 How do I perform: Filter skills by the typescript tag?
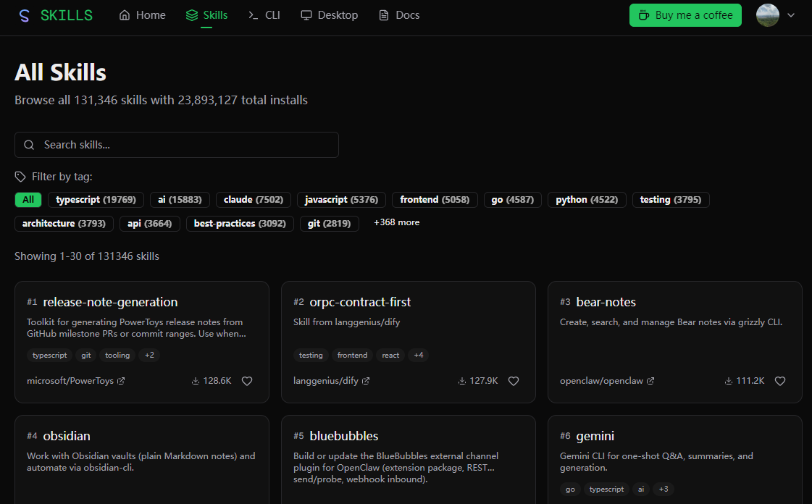pyautogui.click(x=96, y=200)
